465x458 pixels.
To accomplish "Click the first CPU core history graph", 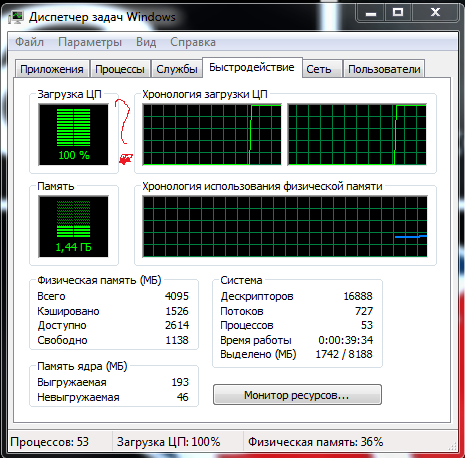I will (212, 135).
